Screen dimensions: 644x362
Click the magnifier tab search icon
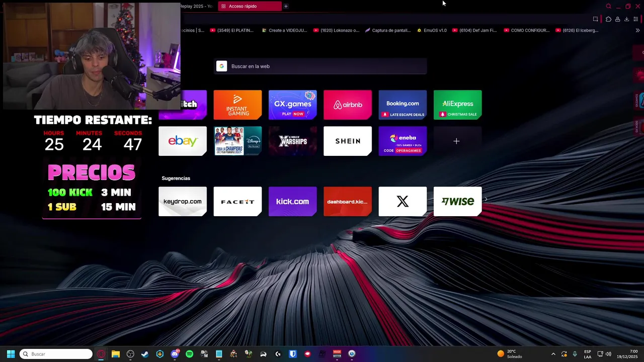(x=608, y=6)
